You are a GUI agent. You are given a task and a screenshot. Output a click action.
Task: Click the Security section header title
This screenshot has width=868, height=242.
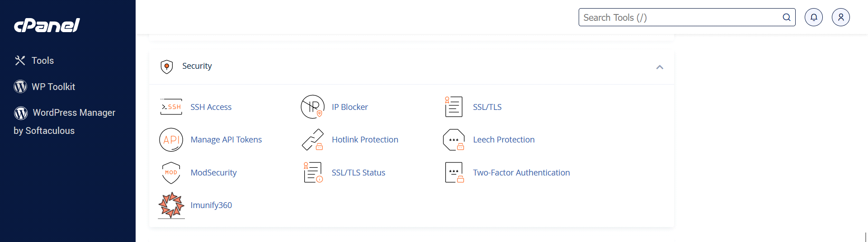(x=197, y=66)
